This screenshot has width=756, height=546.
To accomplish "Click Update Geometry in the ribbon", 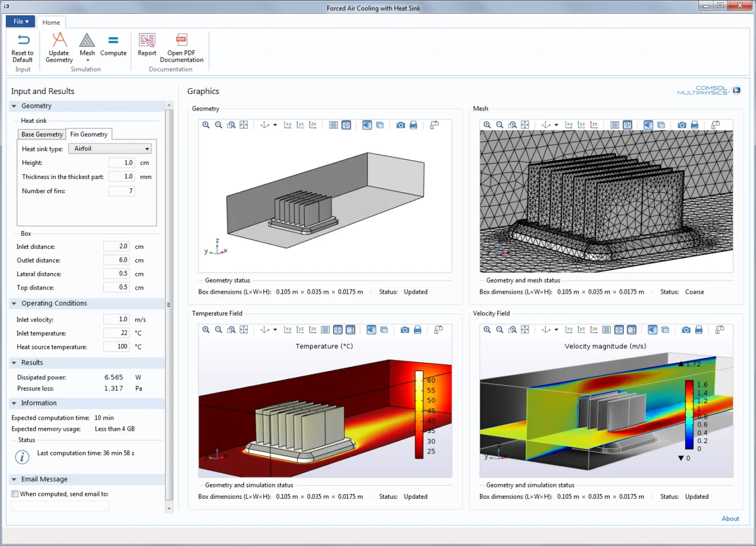I will click(x=59, y=48).
